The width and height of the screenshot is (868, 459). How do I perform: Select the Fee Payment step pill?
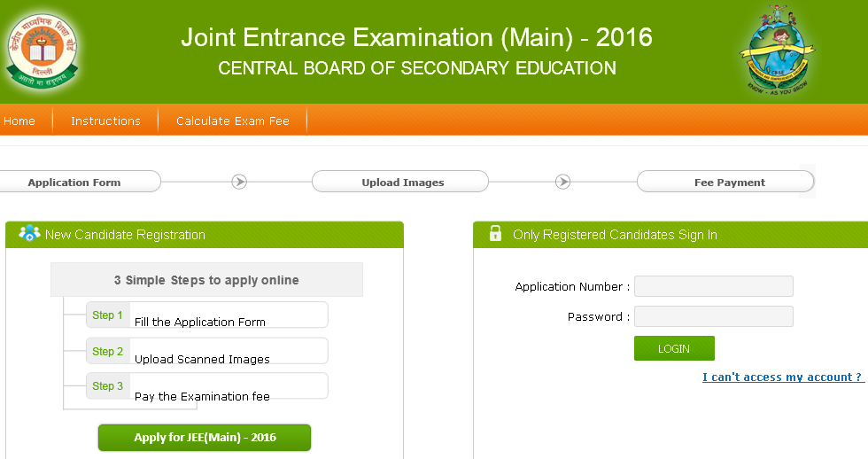[x=729, y=183]
